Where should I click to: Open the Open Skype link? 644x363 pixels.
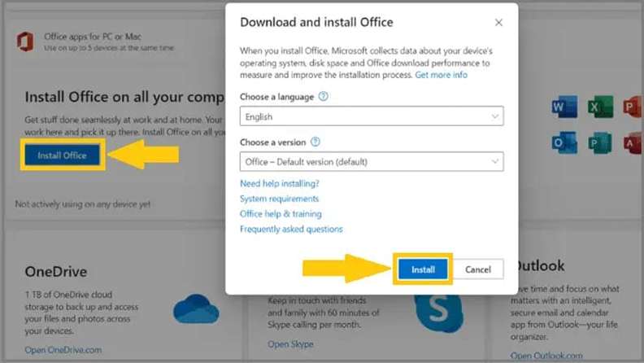pos(290,344)
